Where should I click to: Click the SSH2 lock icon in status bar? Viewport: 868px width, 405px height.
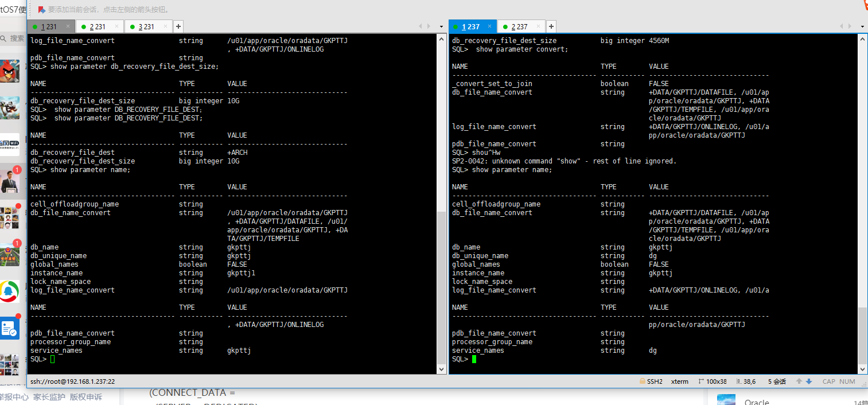pos(642,381)
